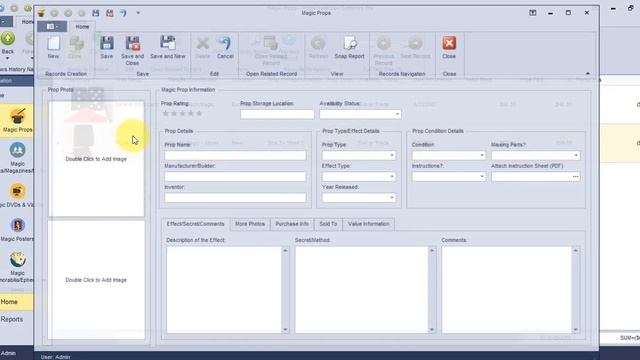Switch to the Sold To tab
640x360 pixels.
tap(328, 224)
